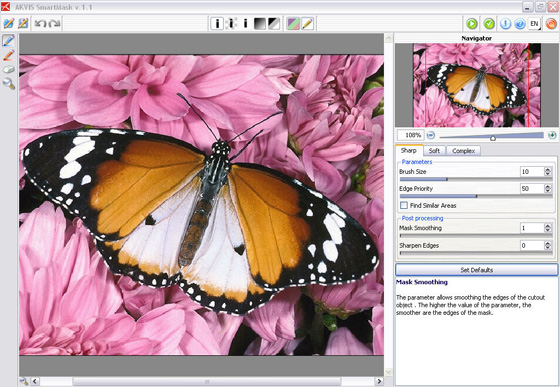Screen dimensions: 560x387
Task: Choose the diagonal black-and-gray mask view
Action: 274,24
